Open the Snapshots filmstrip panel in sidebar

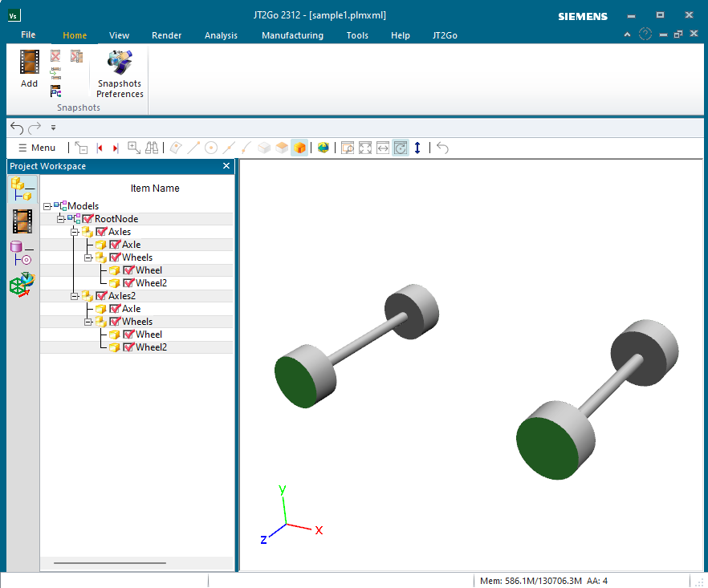pyautogui.click(x=22, y=221)
